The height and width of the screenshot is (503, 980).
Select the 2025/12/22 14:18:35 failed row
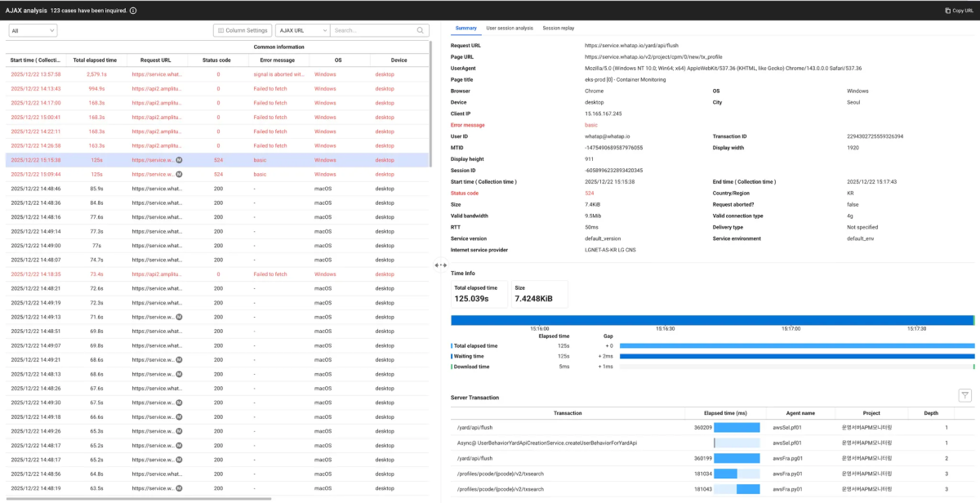point(217,274)
